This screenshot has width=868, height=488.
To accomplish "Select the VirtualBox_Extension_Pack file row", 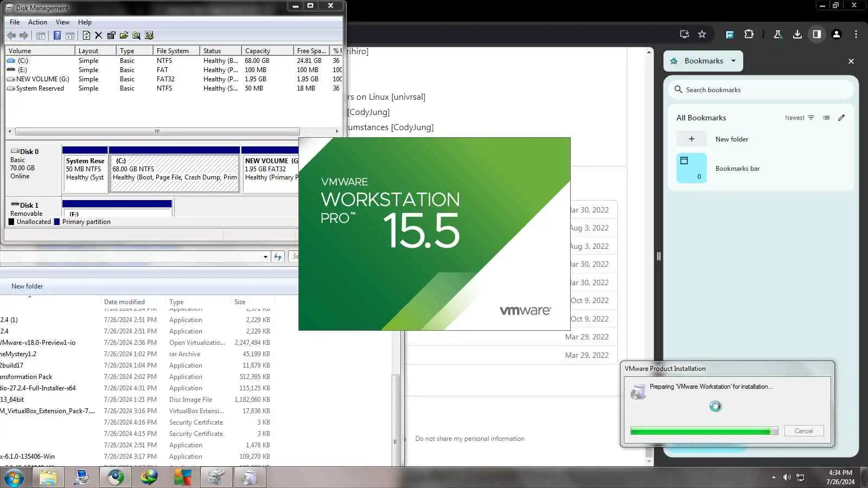I will point(136,411).
